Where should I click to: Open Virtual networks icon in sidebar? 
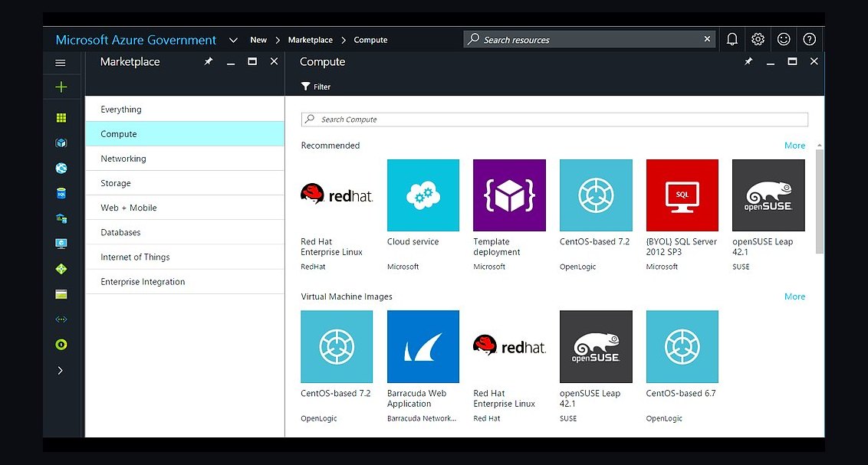pyautogui.click(x=61, y=319)
